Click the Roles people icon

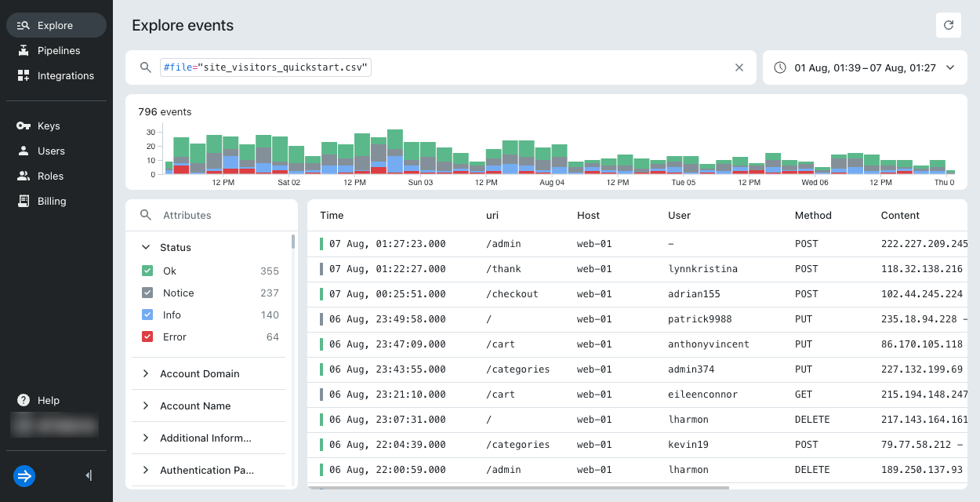(23, 176)
